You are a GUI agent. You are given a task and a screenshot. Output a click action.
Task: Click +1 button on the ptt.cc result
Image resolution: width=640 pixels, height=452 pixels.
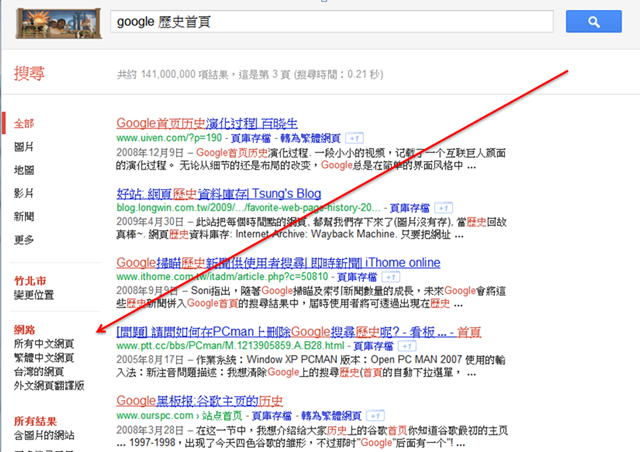pos(407,347)
